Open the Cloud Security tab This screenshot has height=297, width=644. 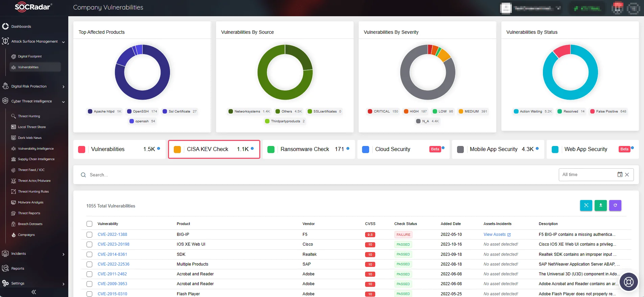[x=403, y=149]
